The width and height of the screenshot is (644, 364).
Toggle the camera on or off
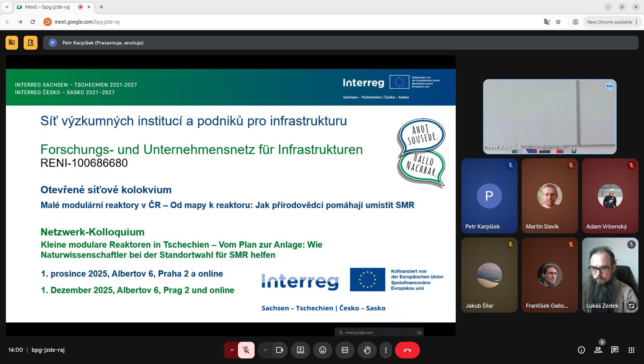coord(279,350)
